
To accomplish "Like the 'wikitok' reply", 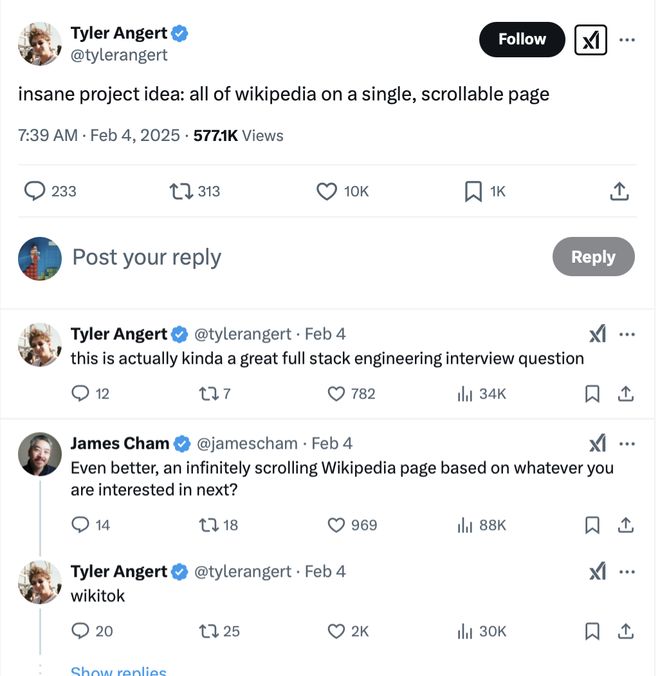I will click(x=337, y=631).
